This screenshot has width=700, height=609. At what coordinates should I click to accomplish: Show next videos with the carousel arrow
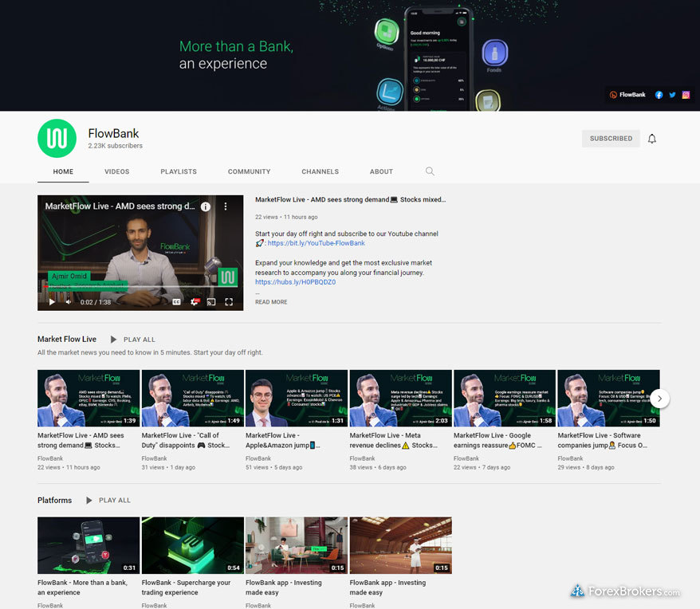(659, 399)
